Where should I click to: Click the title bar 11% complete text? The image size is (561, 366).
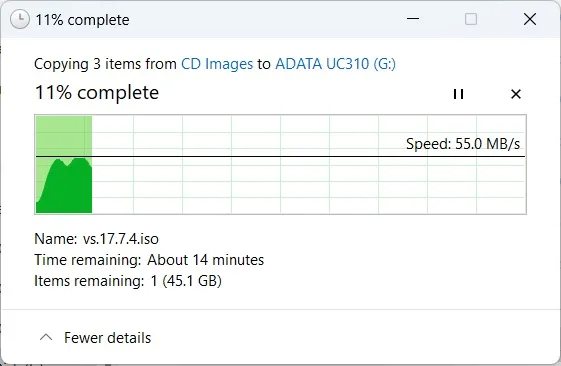(82, 20)
